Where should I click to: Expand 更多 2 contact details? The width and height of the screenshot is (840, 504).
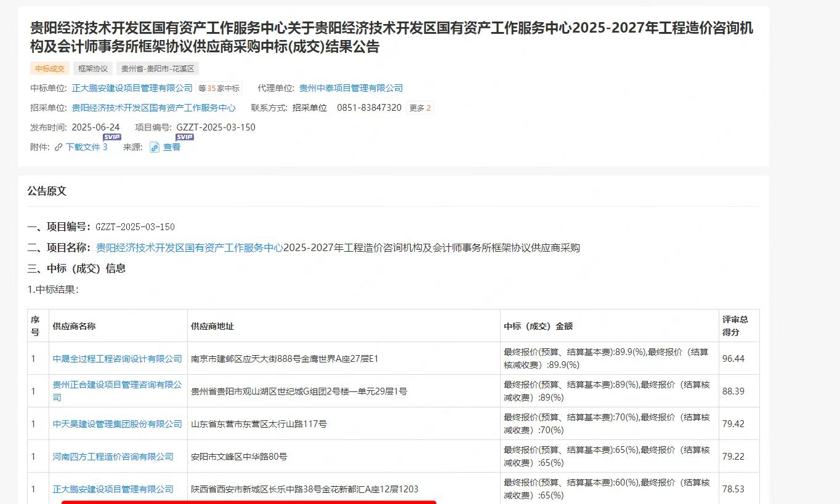pyautogui.click(x=420, y=108)
